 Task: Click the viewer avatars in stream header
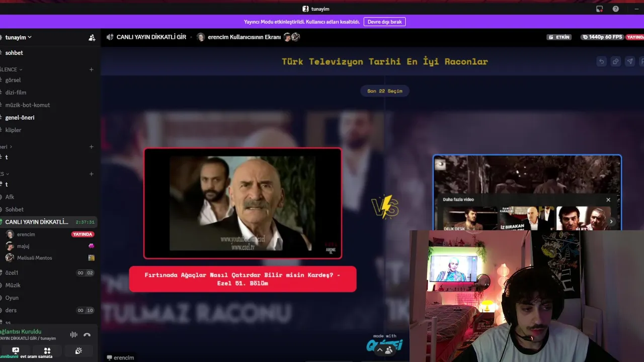coord(292,37)
